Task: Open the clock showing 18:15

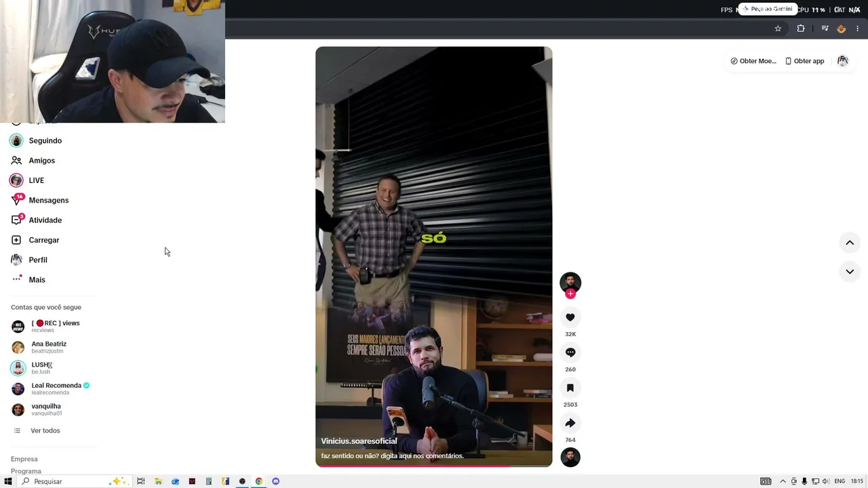Action: coord(857,481)
